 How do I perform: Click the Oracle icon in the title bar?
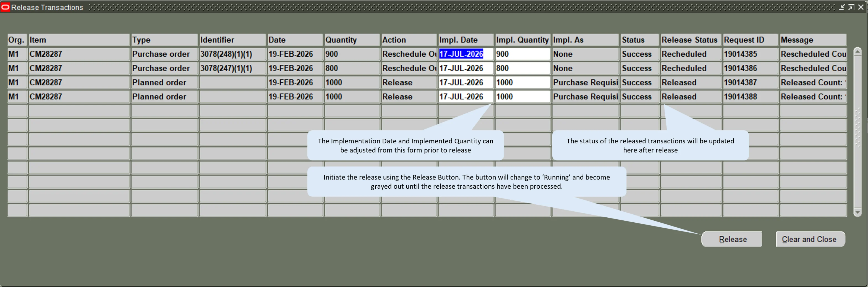[5, 7]
